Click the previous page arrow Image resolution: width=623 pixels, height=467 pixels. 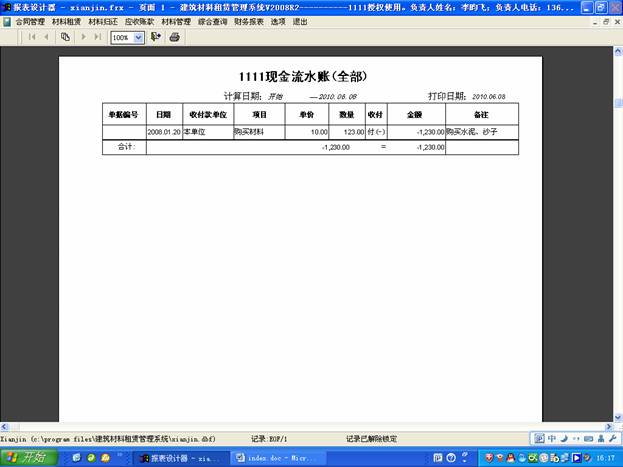(46, 37)
